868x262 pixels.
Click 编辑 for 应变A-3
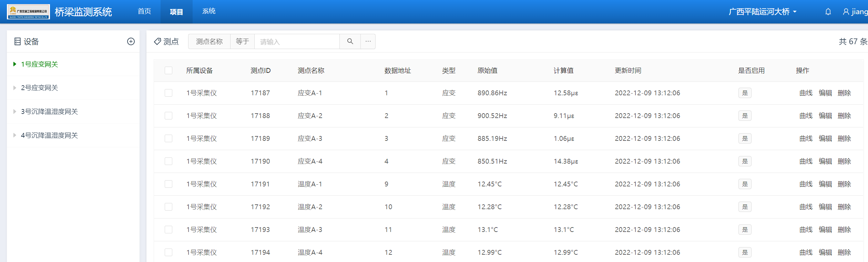coord(825,138)
